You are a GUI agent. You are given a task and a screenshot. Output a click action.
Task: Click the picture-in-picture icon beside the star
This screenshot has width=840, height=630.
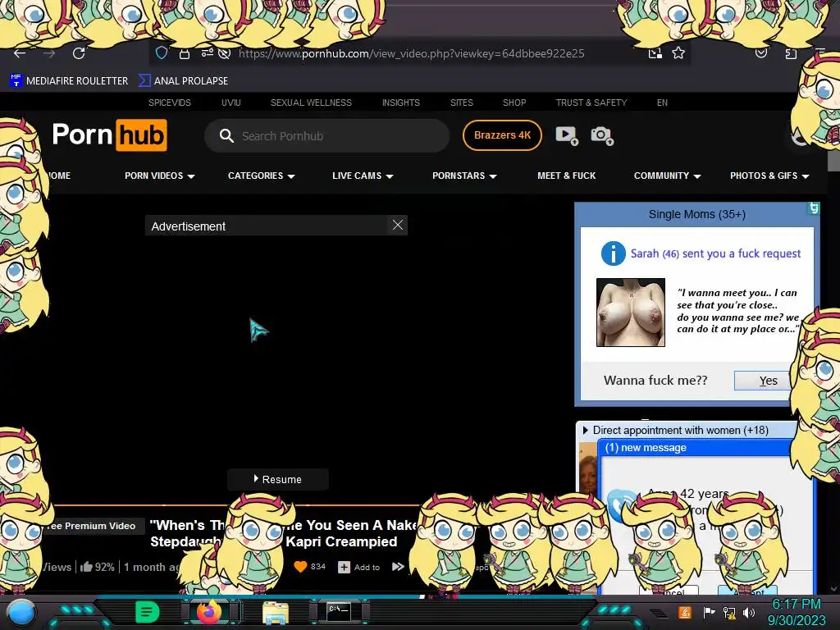coord(655,53)
